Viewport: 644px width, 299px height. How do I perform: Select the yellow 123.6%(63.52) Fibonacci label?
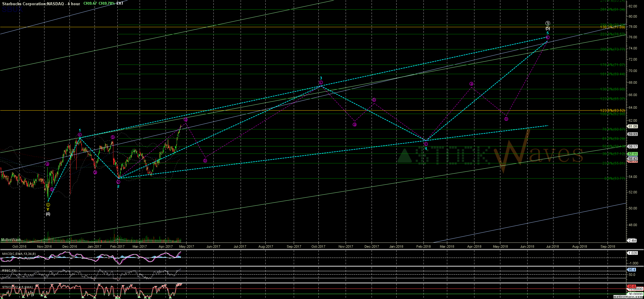pos(612,111)
